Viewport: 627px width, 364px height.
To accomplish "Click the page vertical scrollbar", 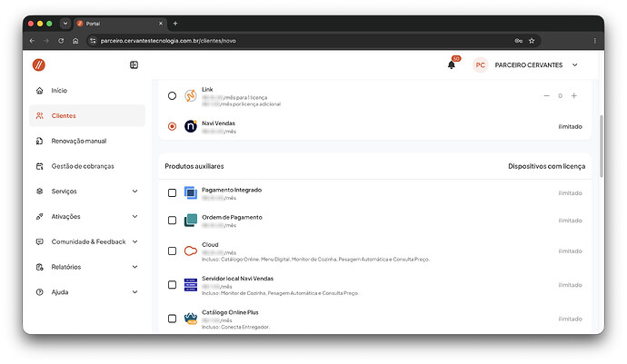I will click(x=601, y=146).
